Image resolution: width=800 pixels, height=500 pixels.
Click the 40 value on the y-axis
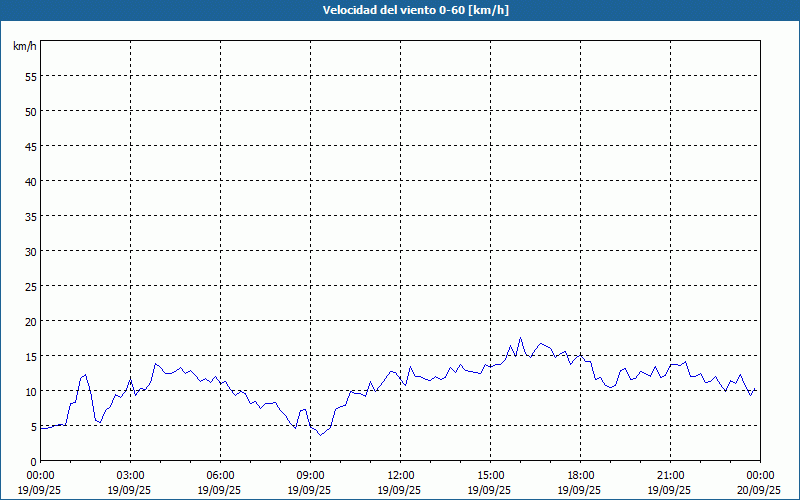[x=30, y=182]
